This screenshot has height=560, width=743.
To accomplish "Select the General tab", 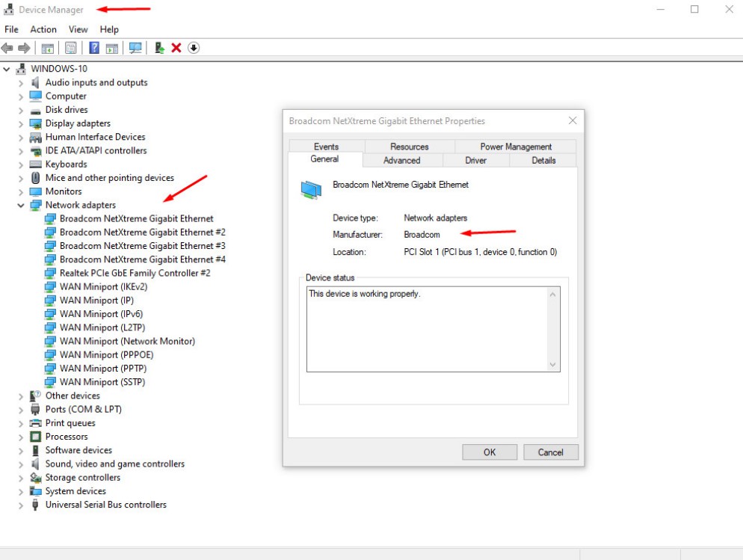I will (324, 159).
